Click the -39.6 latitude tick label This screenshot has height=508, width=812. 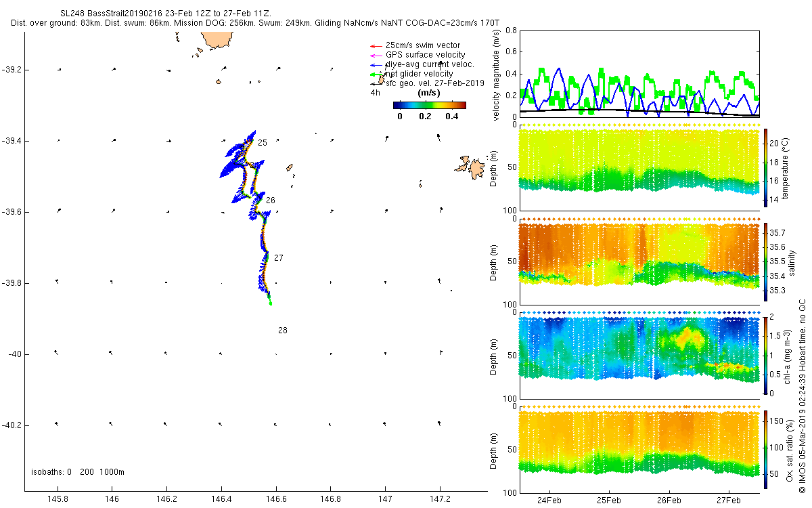pos(12,212)
